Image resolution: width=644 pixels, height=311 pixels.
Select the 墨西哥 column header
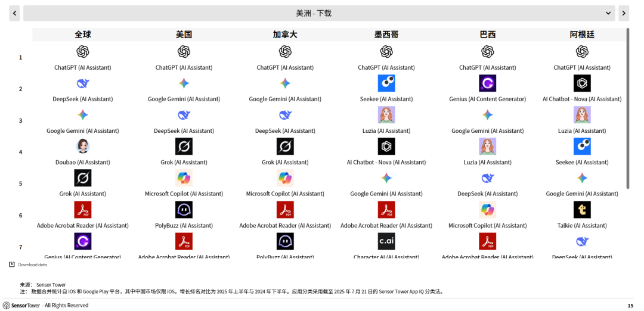tap(386, 35)
